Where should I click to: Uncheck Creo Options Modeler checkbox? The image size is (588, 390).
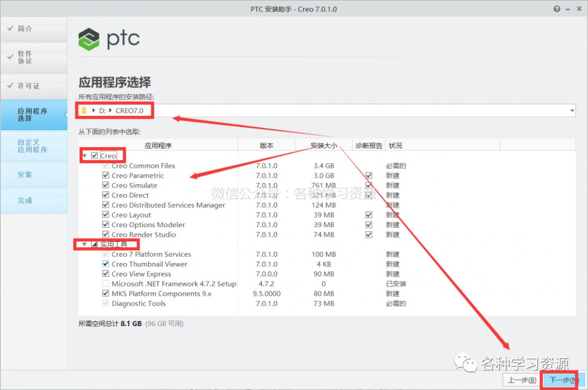pos(106,224)
